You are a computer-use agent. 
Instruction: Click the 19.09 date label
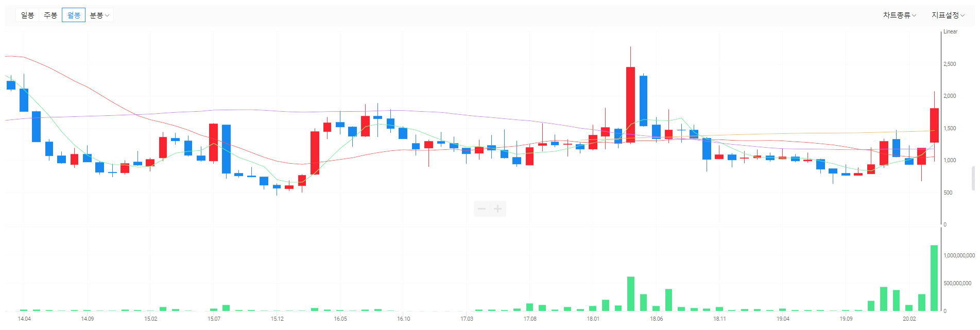tap(846, 319)
